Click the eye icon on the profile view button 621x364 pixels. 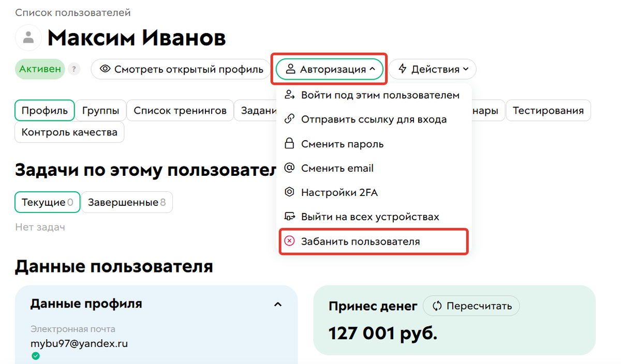point(106,69)
